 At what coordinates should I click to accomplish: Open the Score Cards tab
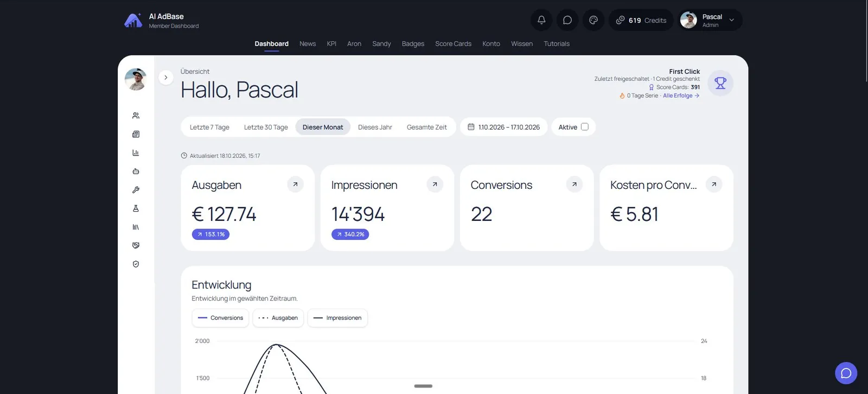453,44
